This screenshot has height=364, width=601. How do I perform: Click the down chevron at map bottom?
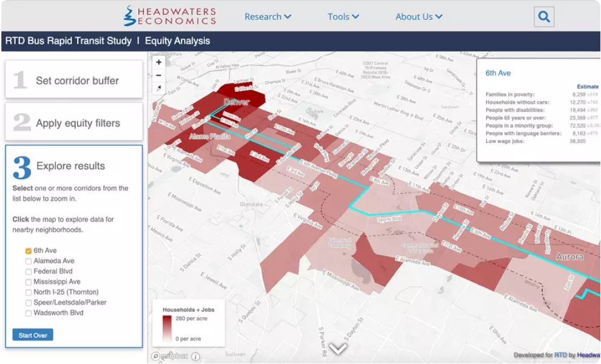click(x=338, y=349)
